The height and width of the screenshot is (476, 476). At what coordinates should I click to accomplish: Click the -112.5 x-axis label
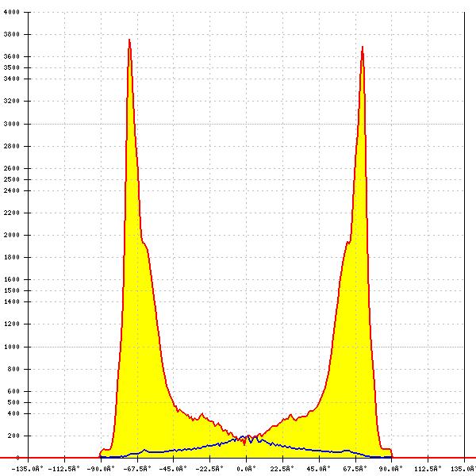63,469
